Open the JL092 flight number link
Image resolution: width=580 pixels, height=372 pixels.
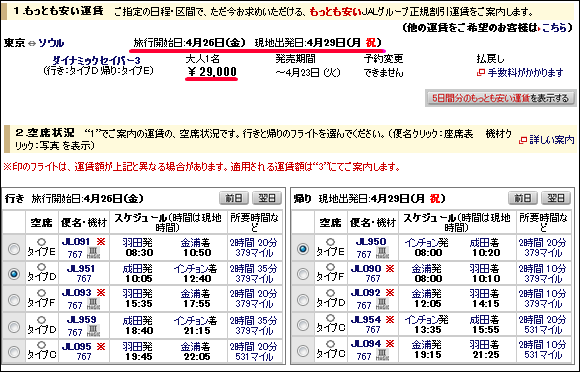click(365, 293)
